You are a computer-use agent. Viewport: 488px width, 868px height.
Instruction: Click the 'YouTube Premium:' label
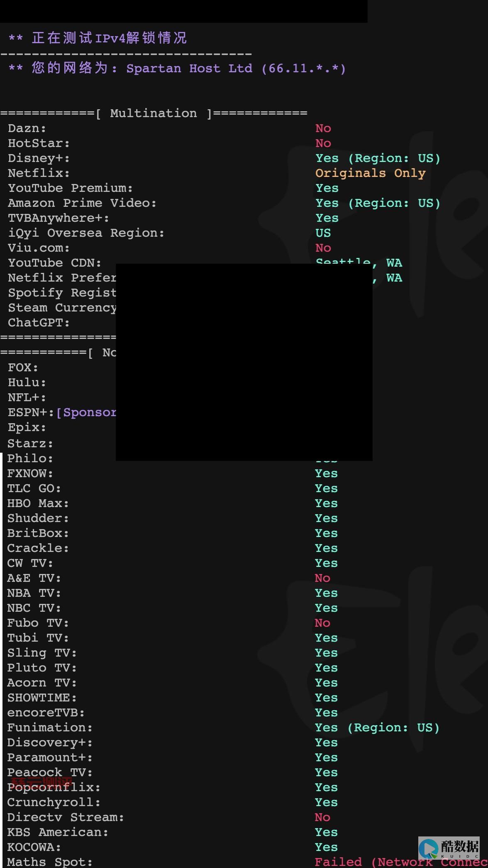point(70,188)
